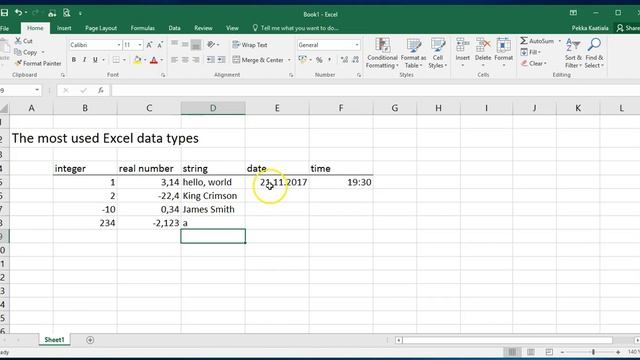Click Merge & Center button
Viewport: 640px width, 360px height.
coord(258,60)
